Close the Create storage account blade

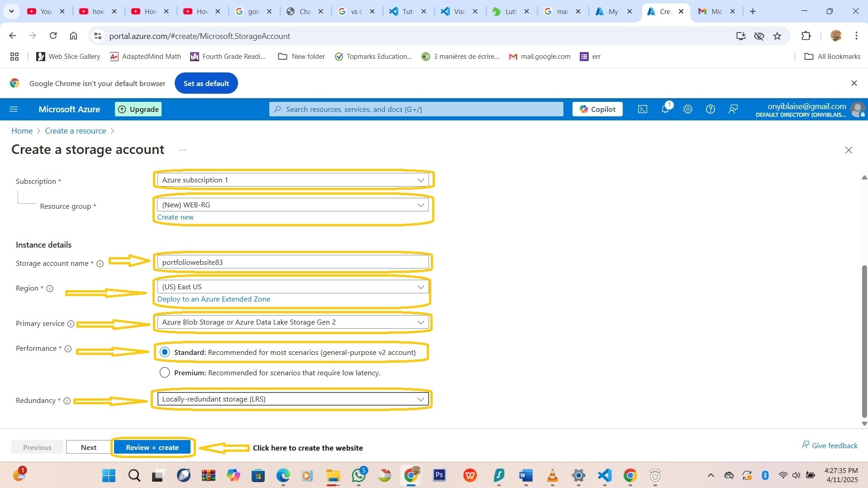[849, 150]
